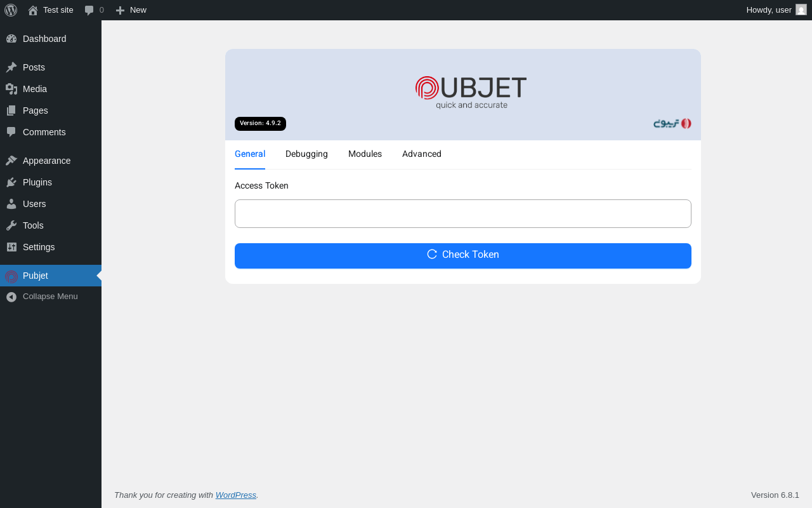812x508 pixels.
Task: Follow the WordPress footer link
Action: click(236, 495)
